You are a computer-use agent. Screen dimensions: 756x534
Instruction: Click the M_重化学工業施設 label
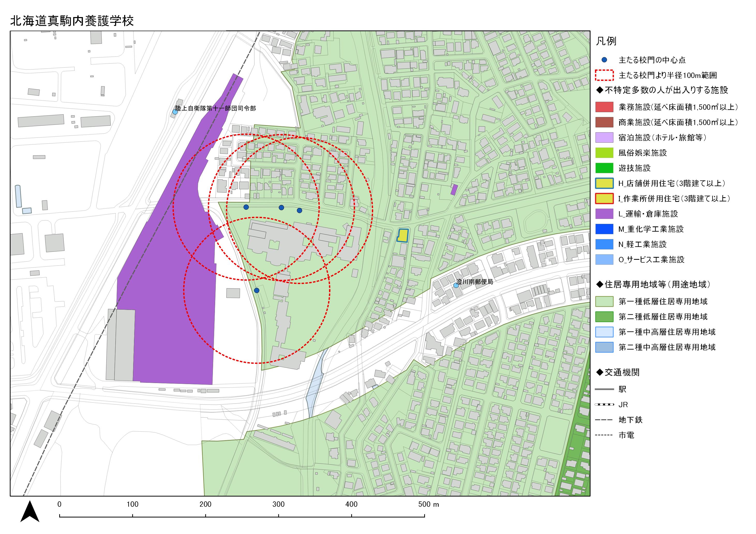click(x=651, y=229)
